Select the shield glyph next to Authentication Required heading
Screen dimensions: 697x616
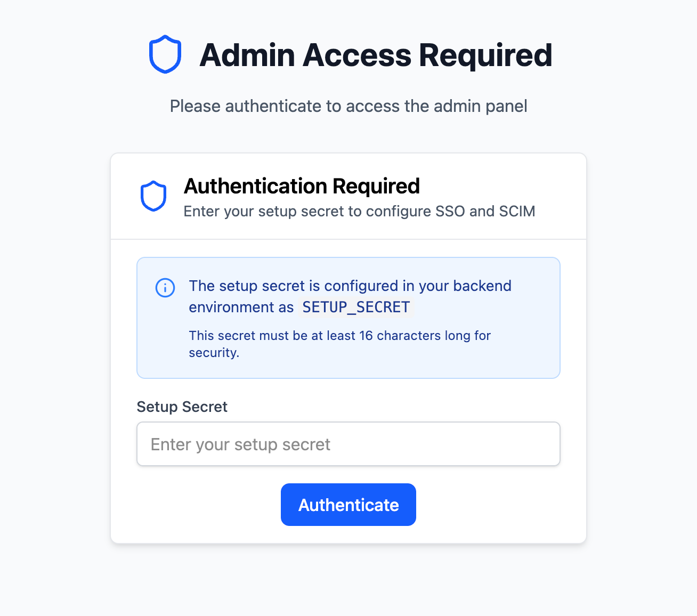click(153, 196)
